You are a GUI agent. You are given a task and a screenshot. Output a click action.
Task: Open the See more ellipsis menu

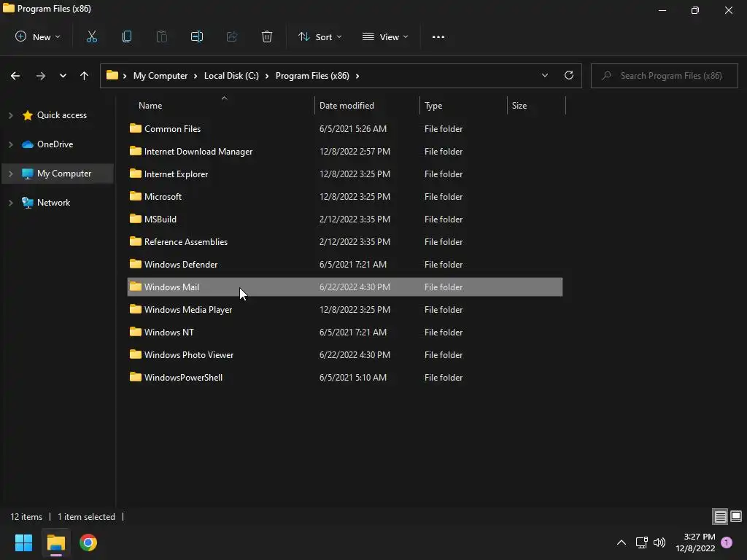tap(438, 36)
